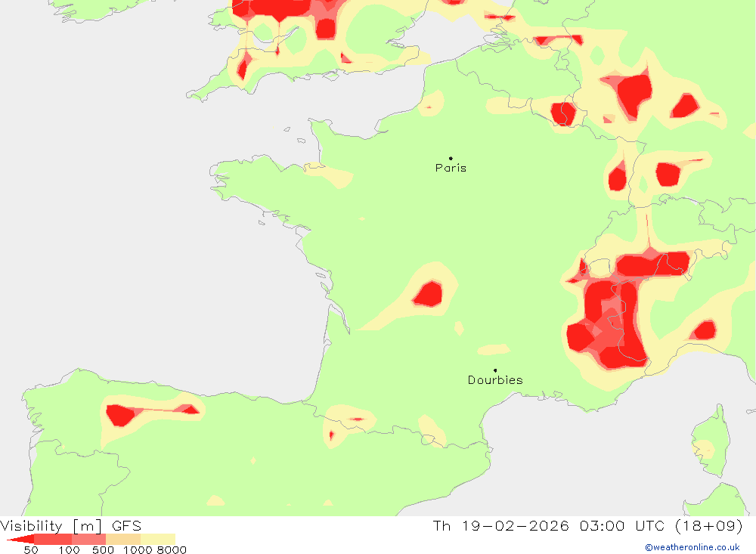Click the Paris location dot marker
The image size is (756, 554).
(451, 158)
